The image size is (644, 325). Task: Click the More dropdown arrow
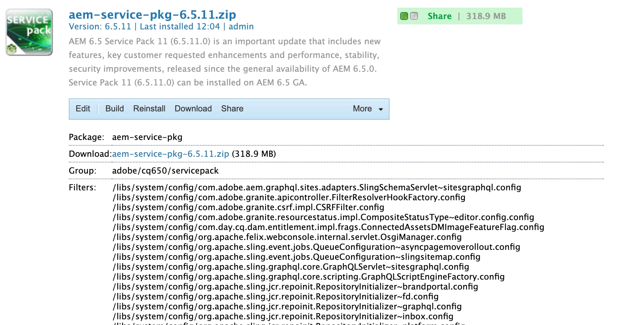381,109
